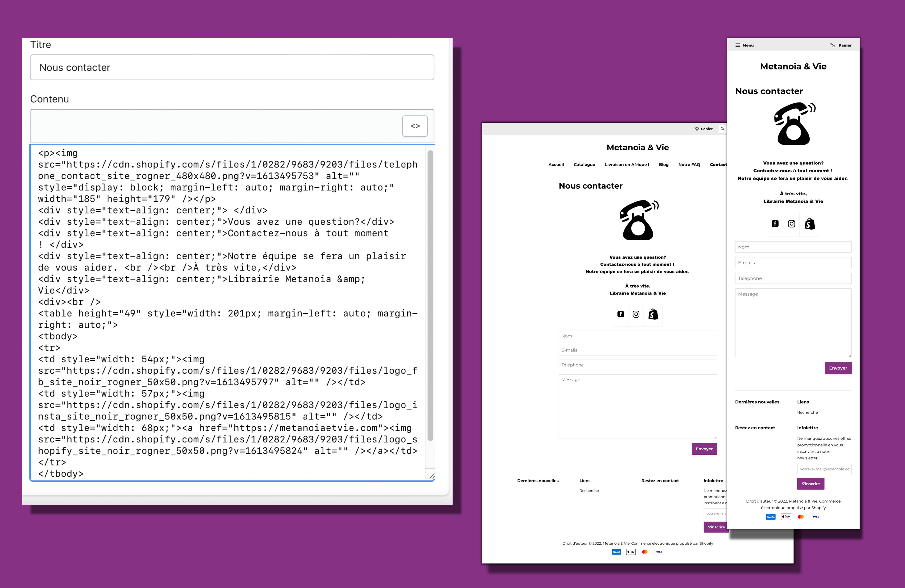Image resolution: width=905 pixels, height=588 pixels.
Task: Click the E-mails field in mobile preview
Action: point(793,263)
